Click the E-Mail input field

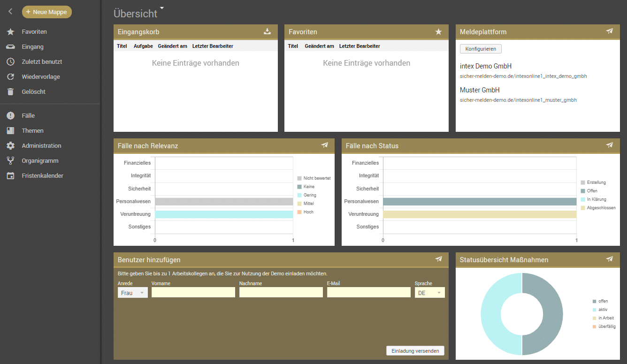click(368, 293)
